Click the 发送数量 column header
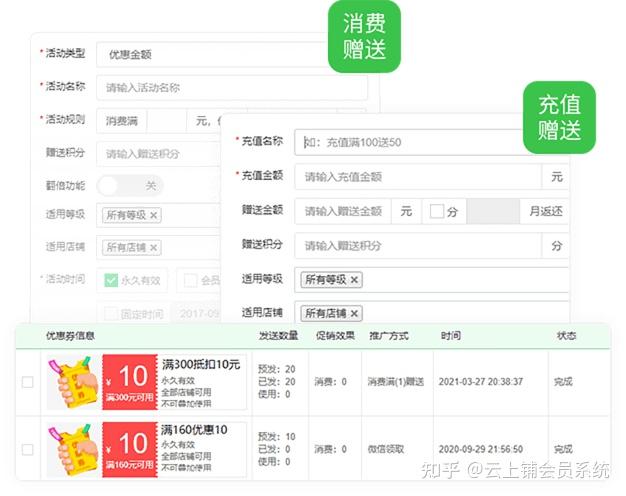The height and width of the screenshot is (496, 626). click(278, 335)
